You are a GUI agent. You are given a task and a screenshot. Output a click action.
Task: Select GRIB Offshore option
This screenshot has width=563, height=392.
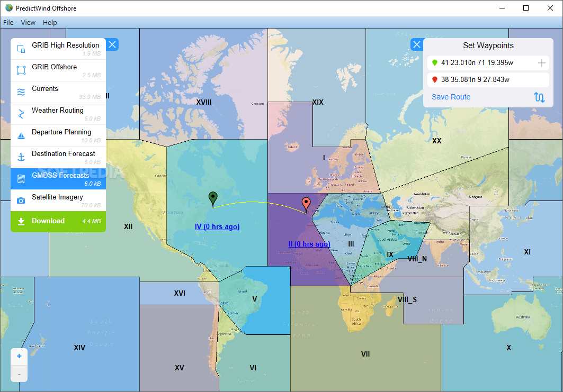tap(58, 71)
